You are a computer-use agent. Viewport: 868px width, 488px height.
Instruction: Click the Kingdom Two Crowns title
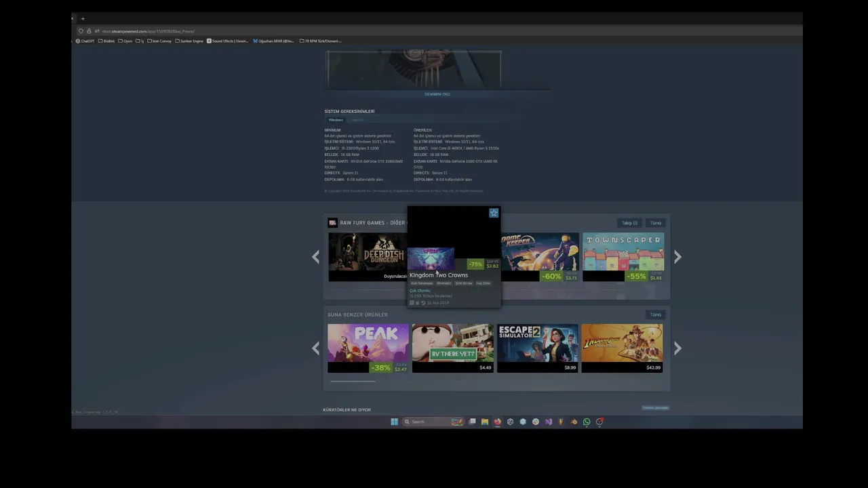439,275
